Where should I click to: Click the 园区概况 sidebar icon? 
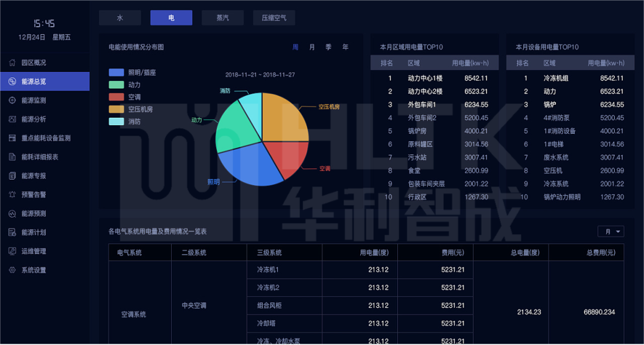pyautogui.click(x=12, y=63)
